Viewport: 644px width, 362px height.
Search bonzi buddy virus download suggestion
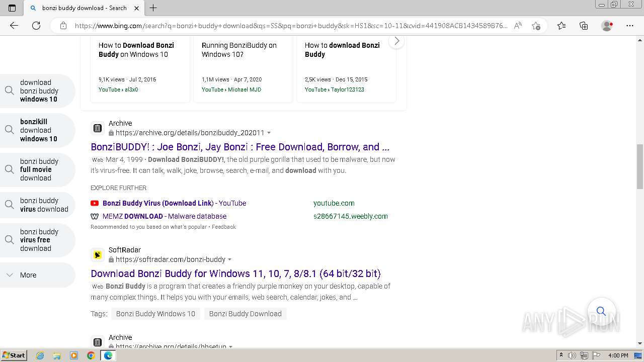38,205
